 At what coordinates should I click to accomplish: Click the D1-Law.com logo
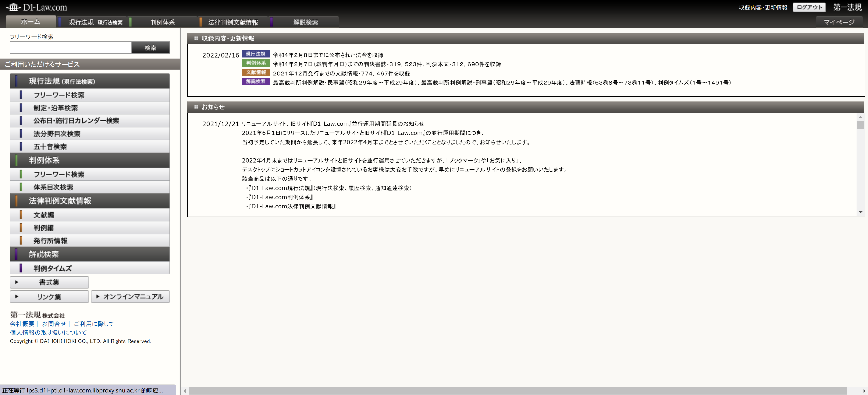click(36, 7)
